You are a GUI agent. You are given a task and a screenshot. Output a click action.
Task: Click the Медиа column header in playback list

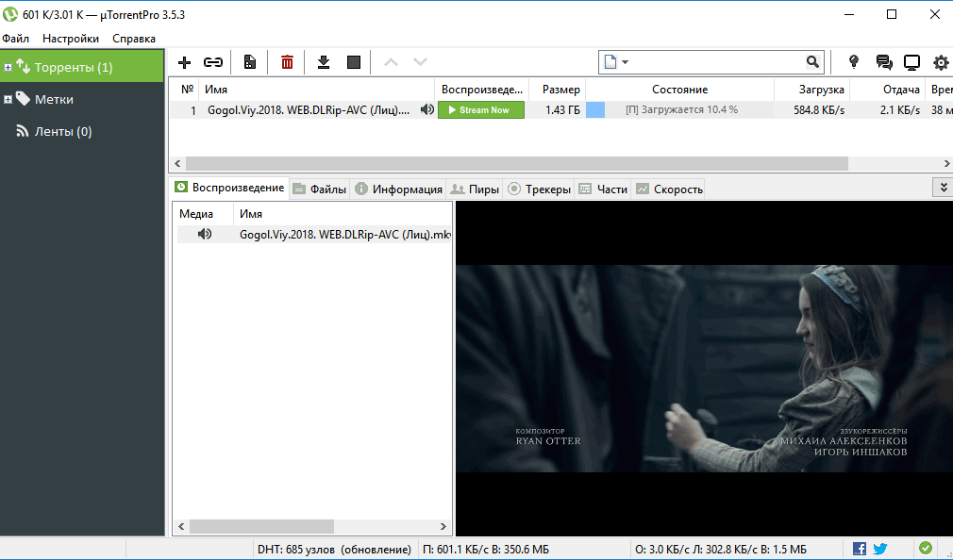[203, 214]
